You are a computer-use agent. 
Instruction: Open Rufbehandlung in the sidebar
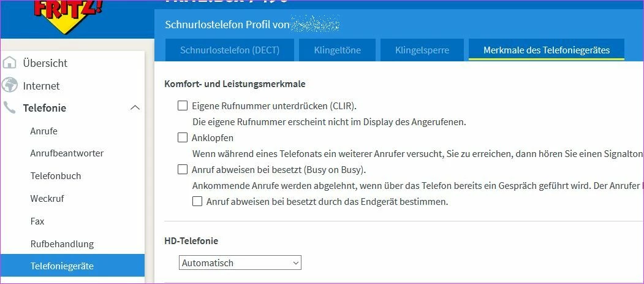[x=62, y=244]
